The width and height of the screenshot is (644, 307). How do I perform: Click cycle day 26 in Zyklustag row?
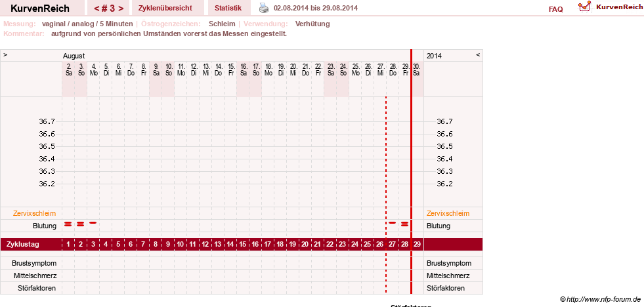pyautogui.click(x=379, y=245)
